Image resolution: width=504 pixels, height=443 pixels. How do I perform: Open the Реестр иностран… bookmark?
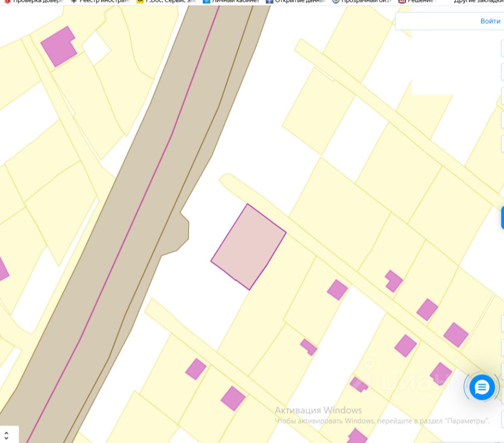(x=100, y=1)
